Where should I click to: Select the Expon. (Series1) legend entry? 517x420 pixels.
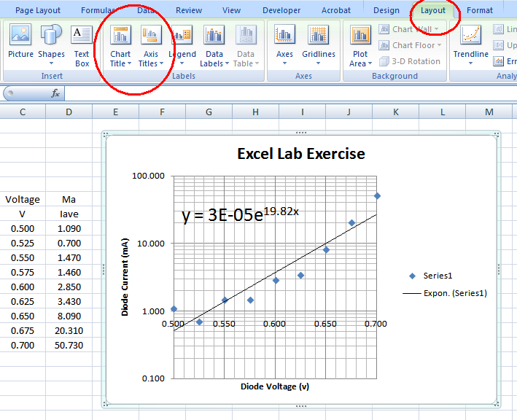pyautogui.click(x=445, y=293)
